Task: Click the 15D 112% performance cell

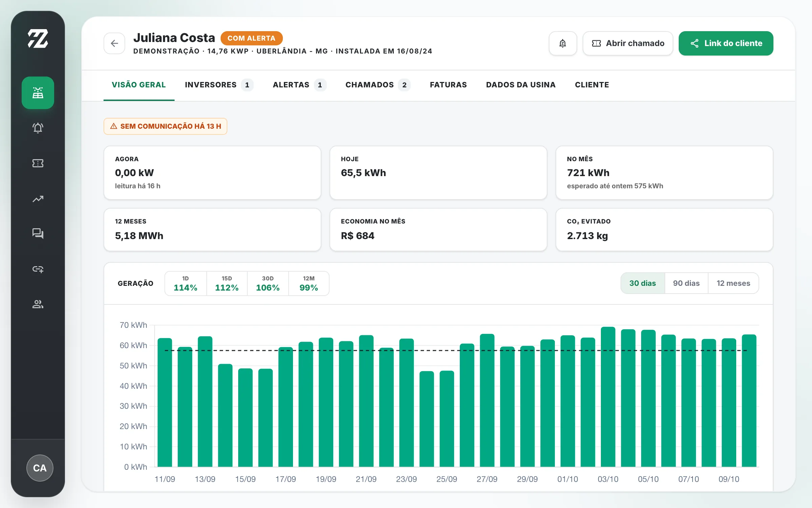Action: click(227, 283)
